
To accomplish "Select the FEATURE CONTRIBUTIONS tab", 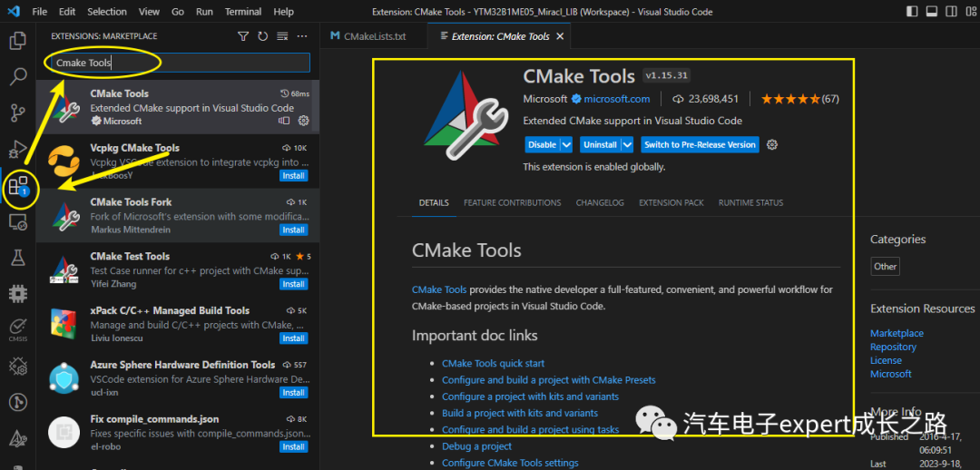I will point(512,202).
